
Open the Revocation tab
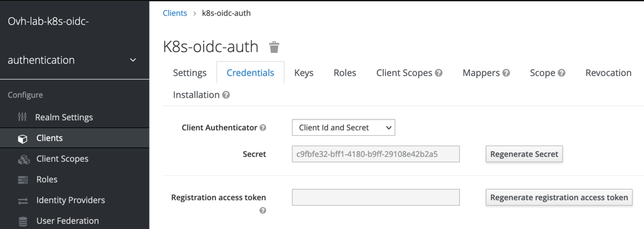click(608, 73)
